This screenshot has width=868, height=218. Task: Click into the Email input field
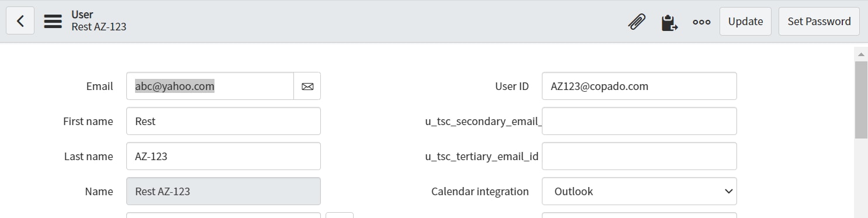210,86
